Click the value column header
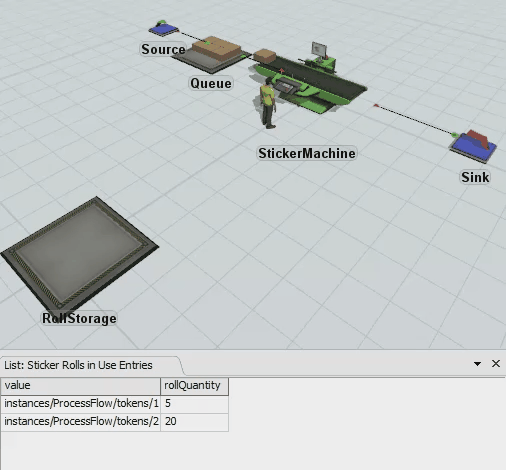506x470 pixels. [81, 386]
